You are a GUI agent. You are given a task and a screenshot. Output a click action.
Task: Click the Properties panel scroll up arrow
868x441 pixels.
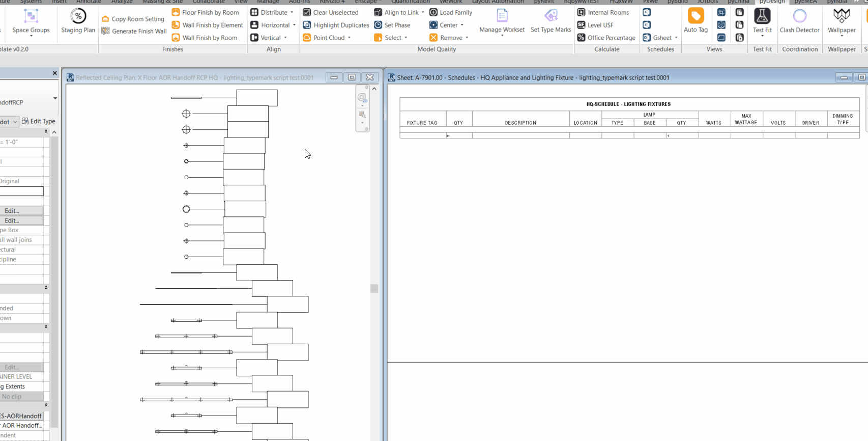tap(54, 132)
